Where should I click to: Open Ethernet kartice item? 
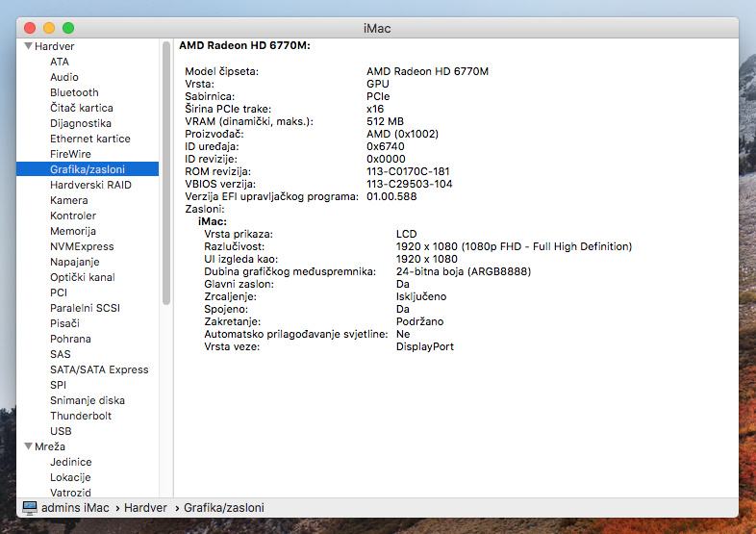tap(89, 139)
